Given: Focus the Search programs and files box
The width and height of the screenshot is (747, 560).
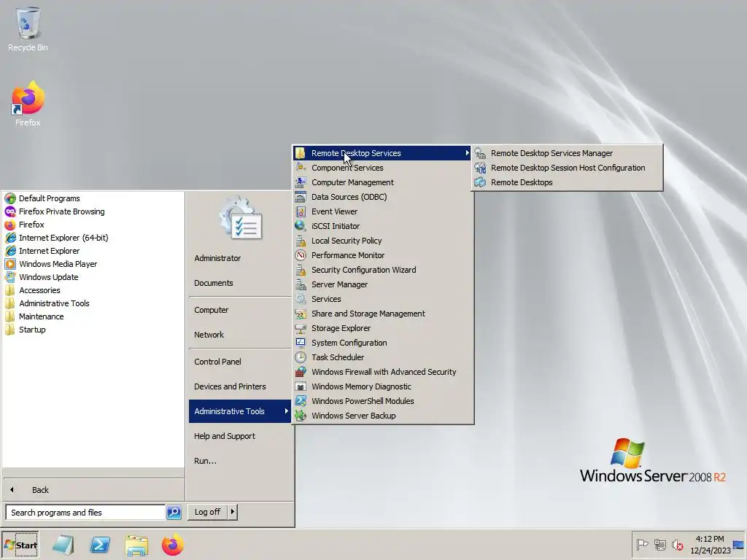Looking at the screenshot, I should (x=85, y=513).
